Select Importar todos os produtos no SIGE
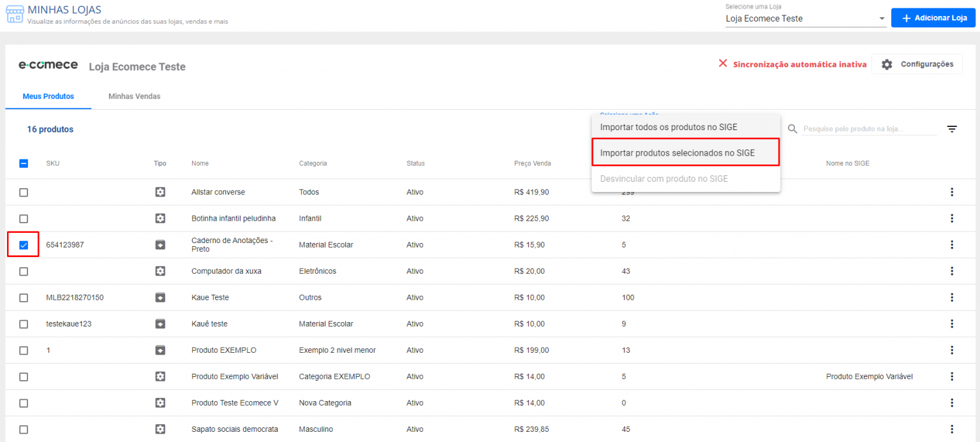980x442 pixels. click(x=668, y=127)
